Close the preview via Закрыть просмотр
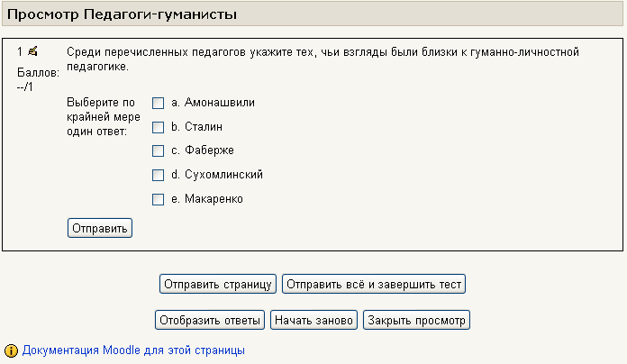This screenshot has width=627, height=364. (x=417, y=320)
